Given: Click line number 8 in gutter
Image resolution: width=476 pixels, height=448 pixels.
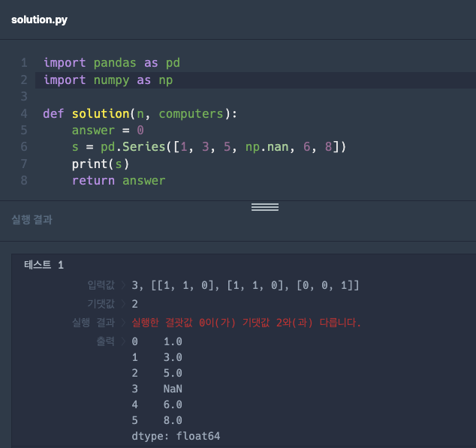Looking at the screenshot, I should [x=24, y=181].
